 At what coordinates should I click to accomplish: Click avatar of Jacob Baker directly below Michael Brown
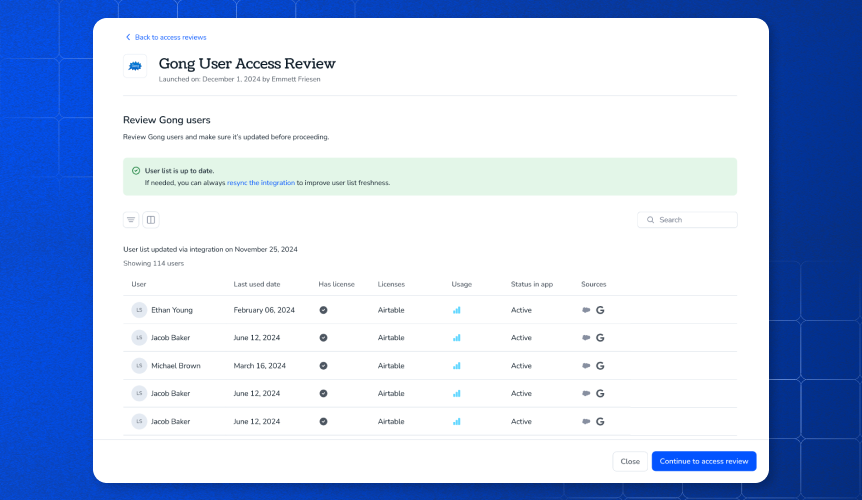(139, 393)
